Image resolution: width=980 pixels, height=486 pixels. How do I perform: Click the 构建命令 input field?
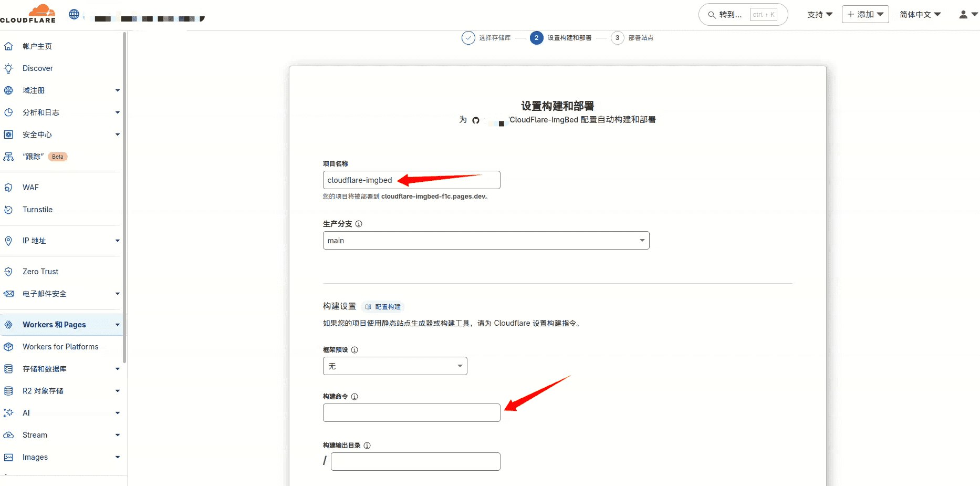pos(411,413)
